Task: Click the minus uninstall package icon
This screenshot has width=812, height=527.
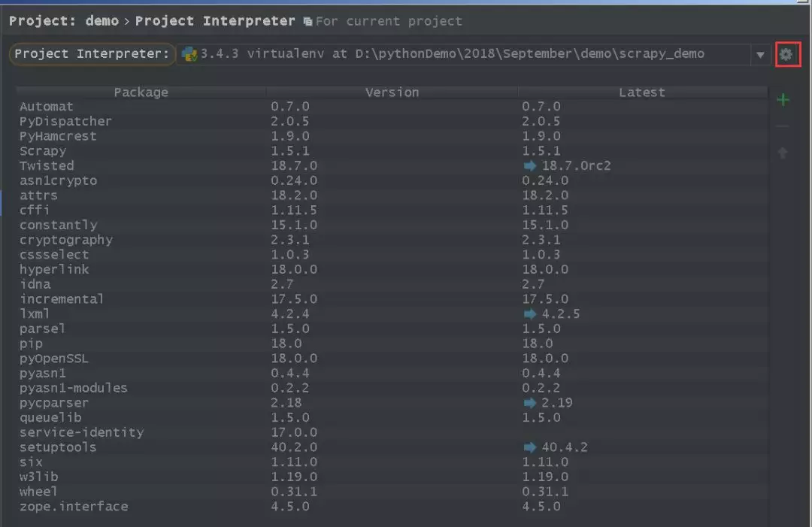Action: [783, 126]
